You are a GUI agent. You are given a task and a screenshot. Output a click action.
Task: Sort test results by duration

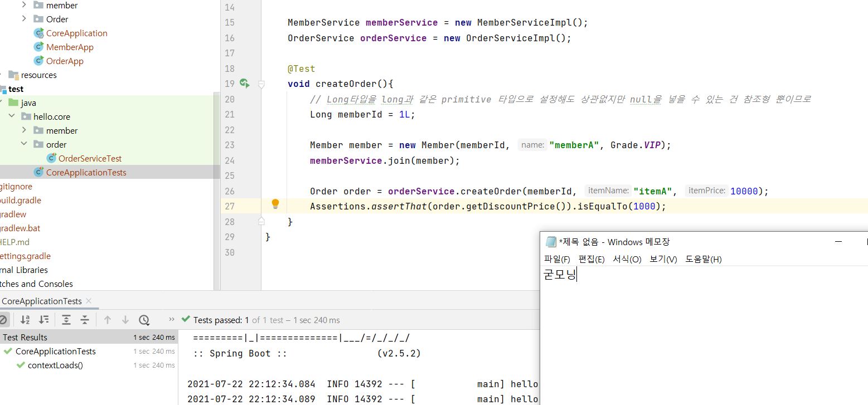coord(43,320)
